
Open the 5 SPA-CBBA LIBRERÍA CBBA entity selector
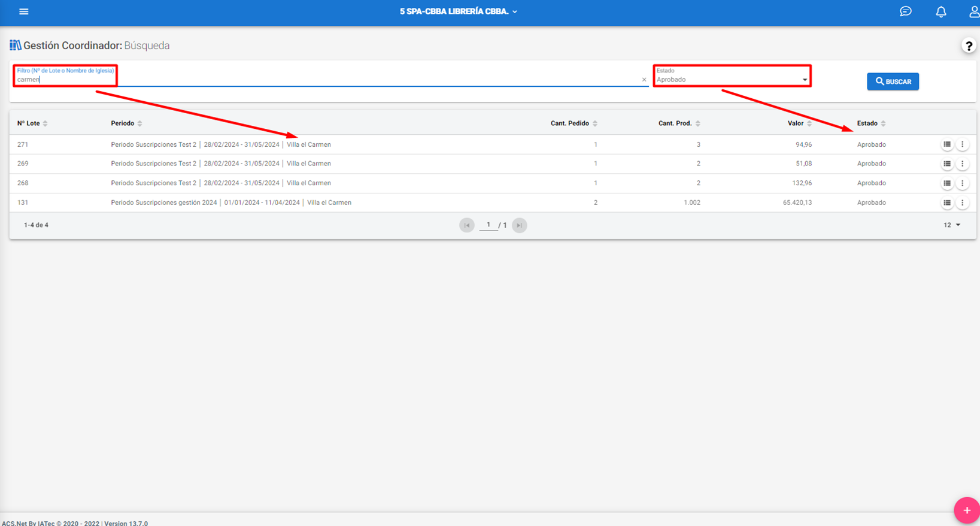tap(459, 11)
